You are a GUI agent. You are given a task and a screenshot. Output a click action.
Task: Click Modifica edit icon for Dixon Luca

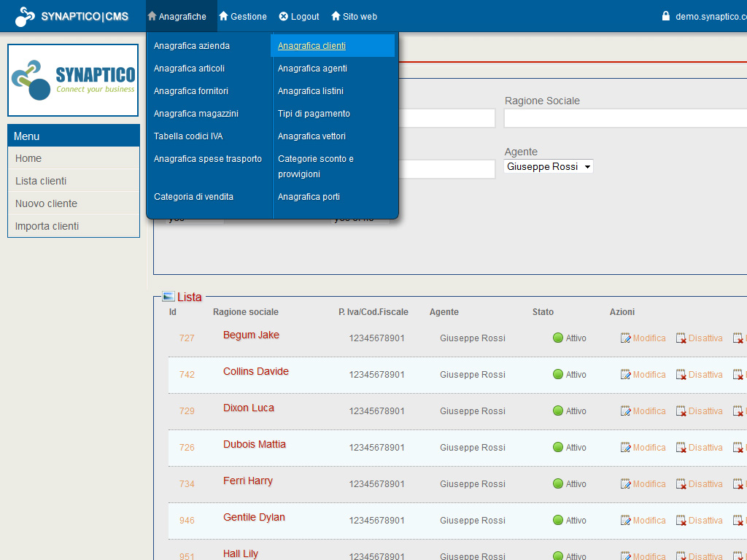(625, 411)
